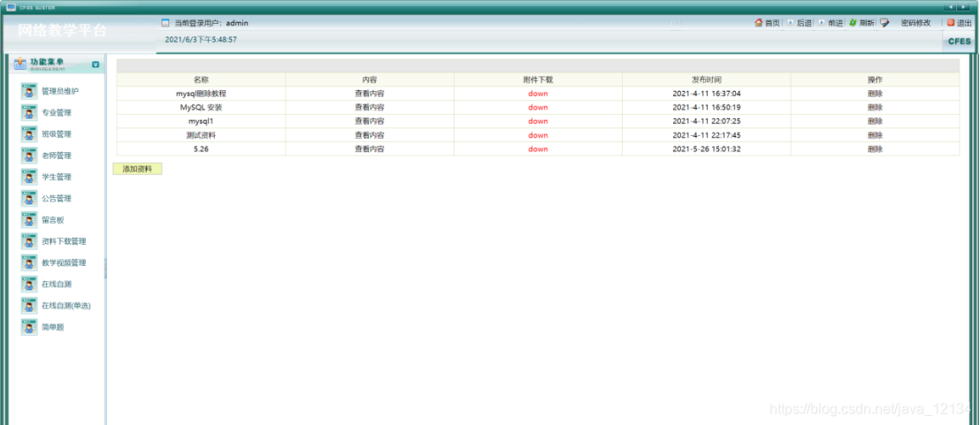This screenshot has height=425, width=980.
Task: Click the 密码修改 pencil icon
Action: (x=884, y=23)
